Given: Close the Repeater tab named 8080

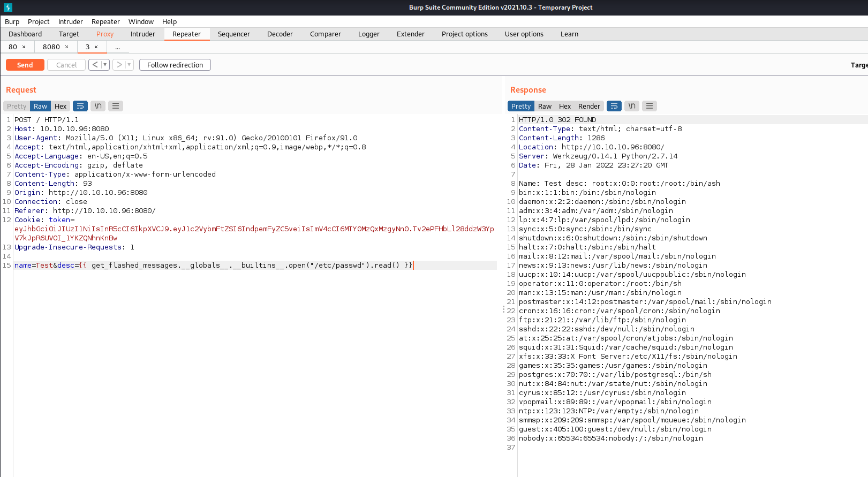Looking at the screenshot, I should coord(66,47).
